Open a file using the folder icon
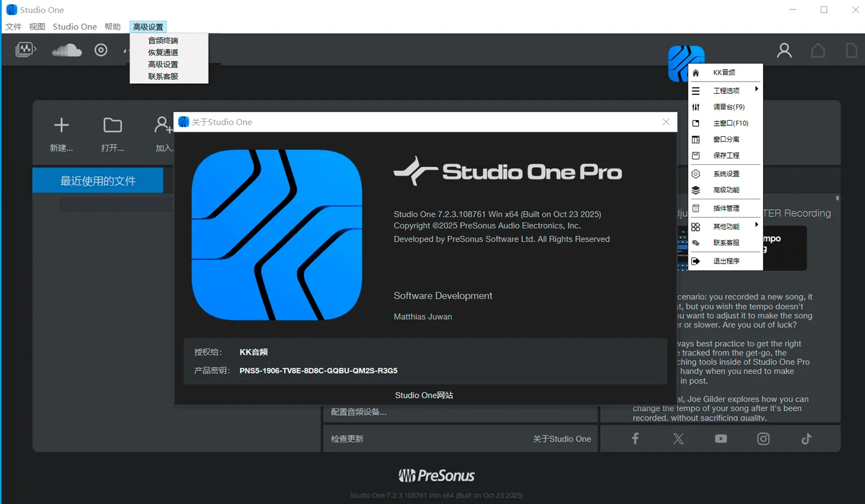Image resolution: width=865 pixels, height=504 pixels. (x=112, y=125)
